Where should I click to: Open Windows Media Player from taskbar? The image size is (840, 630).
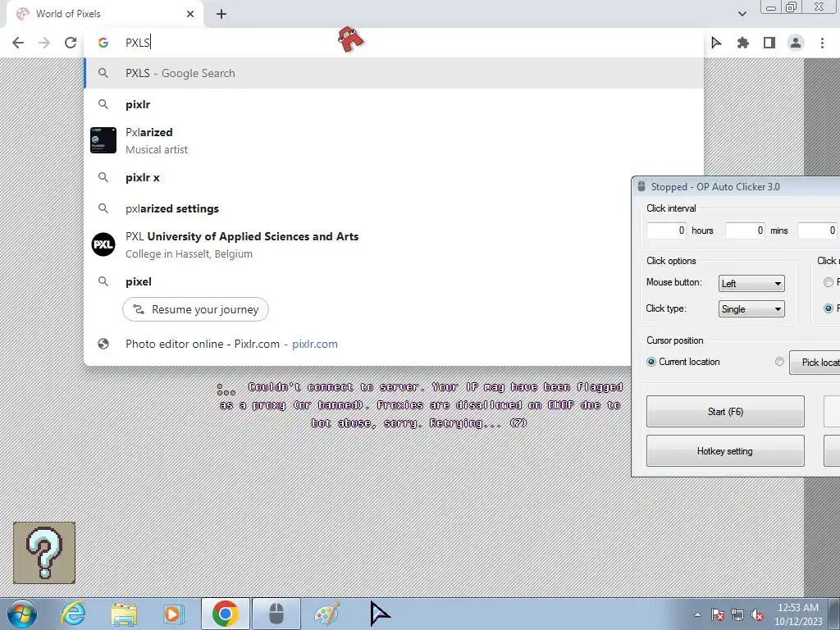click(174, 614)
